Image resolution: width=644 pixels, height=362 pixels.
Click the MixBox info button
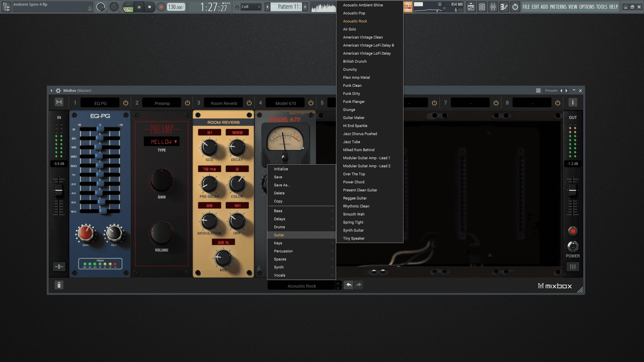(x=573, y=103)
